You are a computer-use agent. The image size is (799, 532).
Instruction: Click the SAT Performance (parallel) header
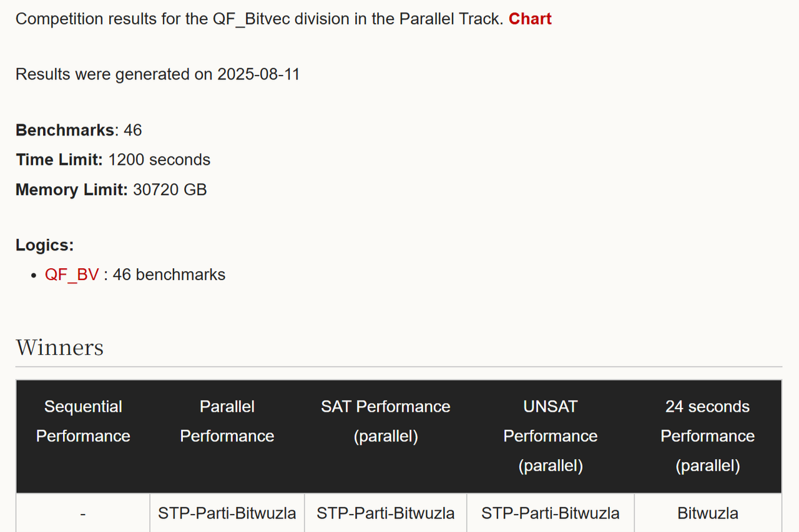[386, 421]
